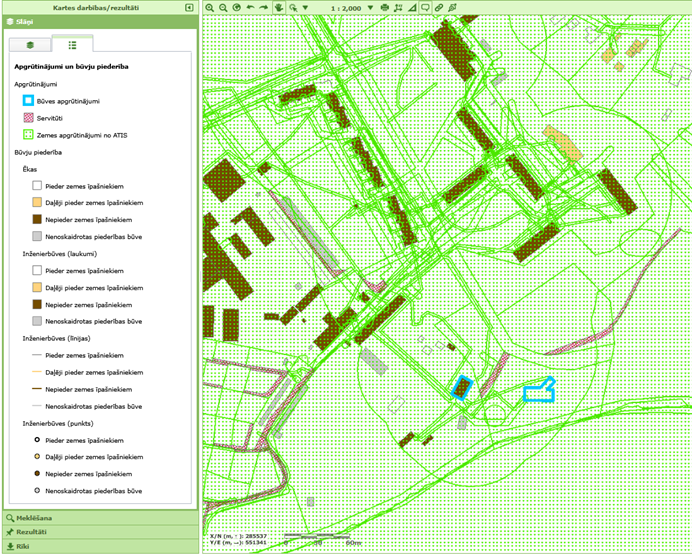Show full map extent with globe icon
The image size is (692, 555).
click(x=236, y=7)
